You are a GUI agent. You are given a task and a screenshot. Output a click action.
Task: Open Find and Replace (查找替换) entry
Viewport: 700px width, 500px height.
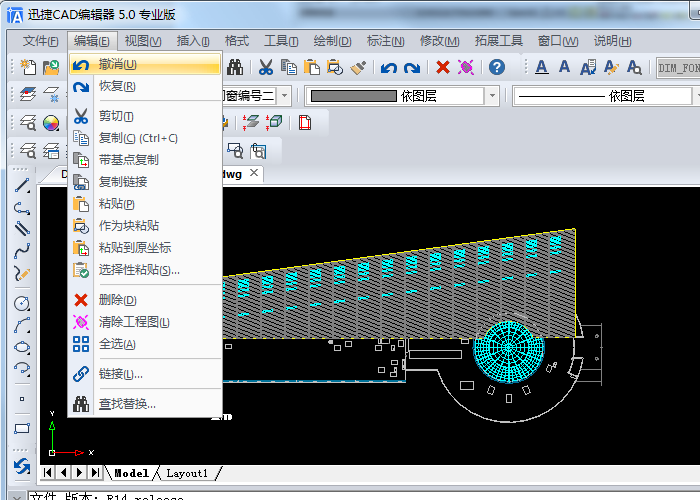[x=145, y=404]
